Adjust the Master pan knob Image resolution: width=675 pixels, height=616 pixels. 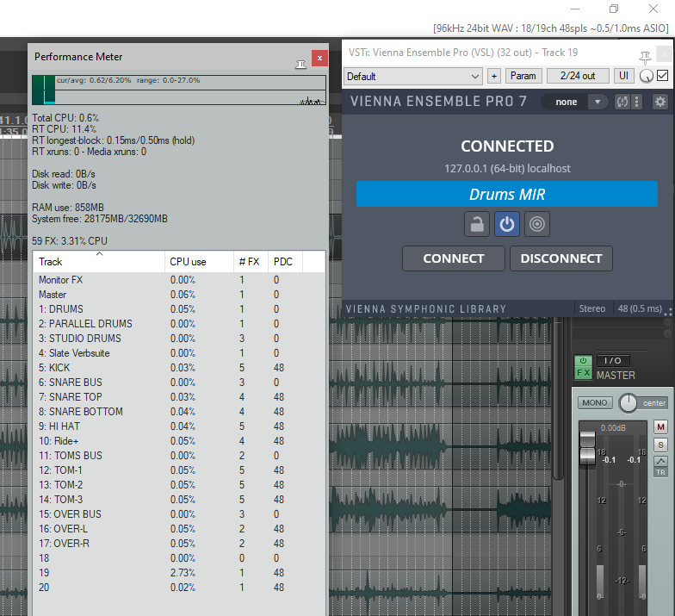coord(628,403)
